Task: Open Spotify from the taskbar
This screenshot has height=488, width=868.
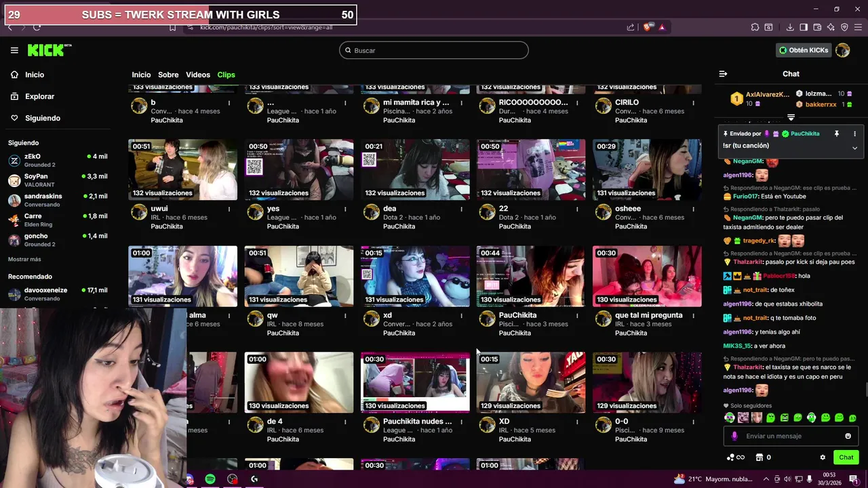Action: click(210, 479)
